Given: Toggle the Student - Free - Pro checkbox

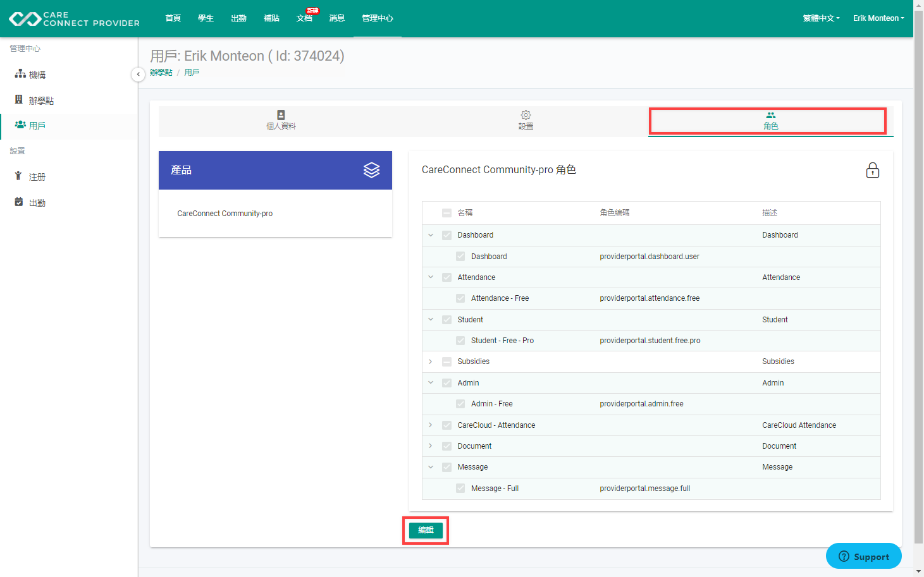Looking at the screenshot, I should 460,341.
